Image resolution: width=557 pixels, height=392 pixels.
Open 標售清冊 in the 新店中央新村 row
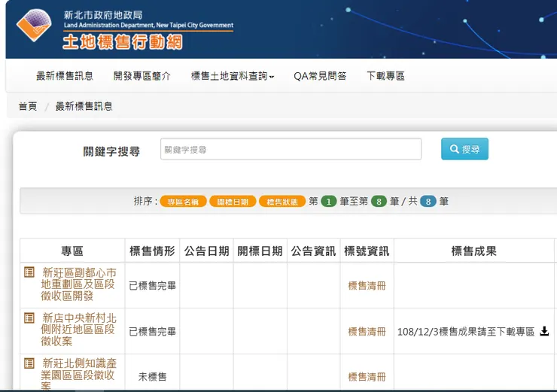pos(367,332)
